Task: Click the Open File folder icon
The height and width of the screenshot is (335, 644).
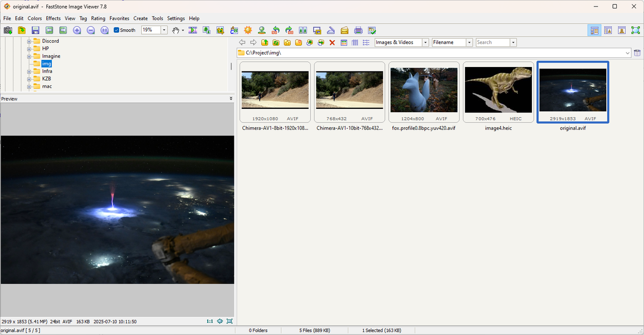Action: (x=22, y=30)
